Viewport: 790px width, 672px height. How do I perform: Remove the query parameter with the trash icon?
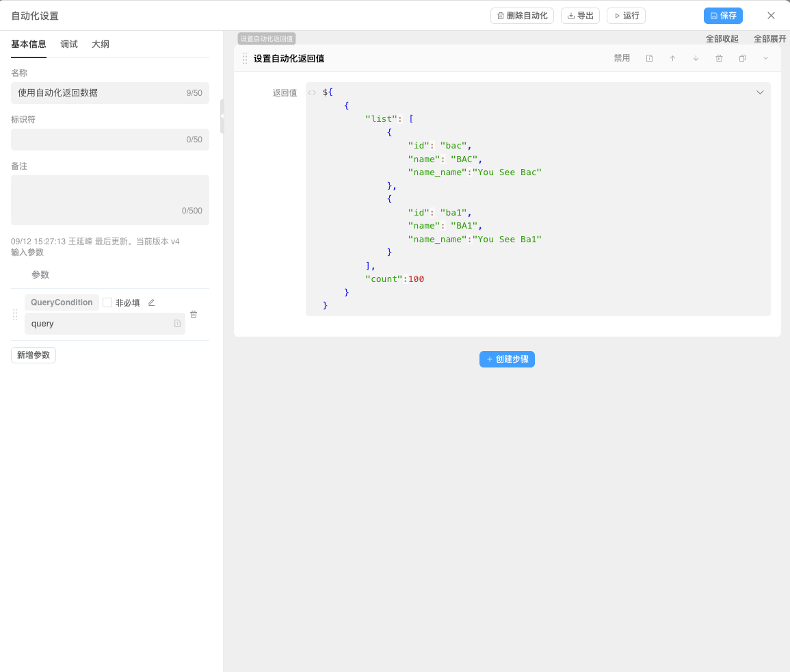(x=194, y=313)
